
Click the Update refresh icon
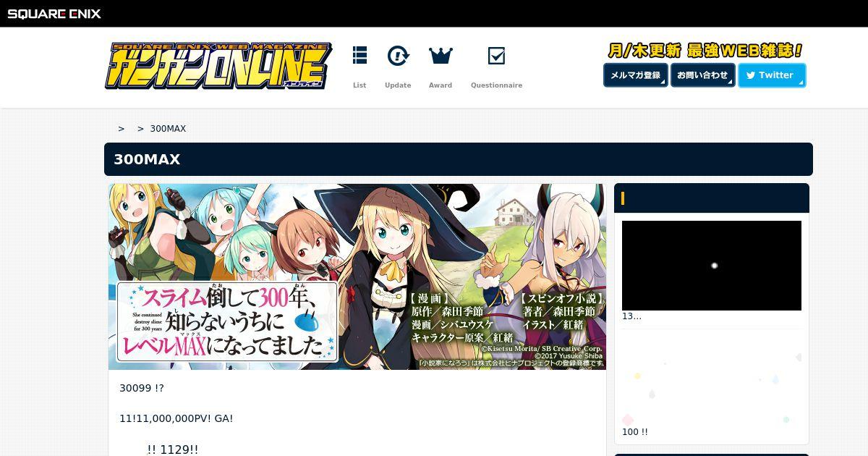tap(398, 56)
